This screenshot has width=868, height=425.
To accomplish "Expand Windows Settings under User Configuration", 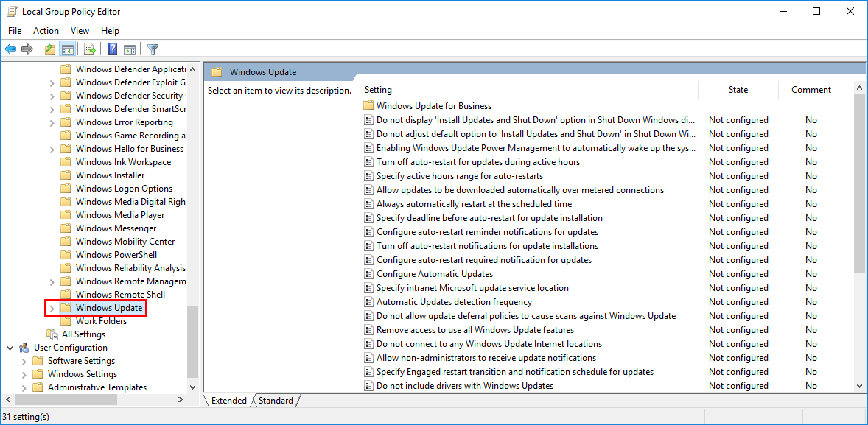I will (24, 375).
